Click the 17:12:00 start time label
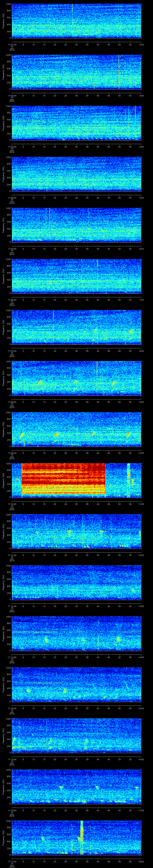 point(12,606)
